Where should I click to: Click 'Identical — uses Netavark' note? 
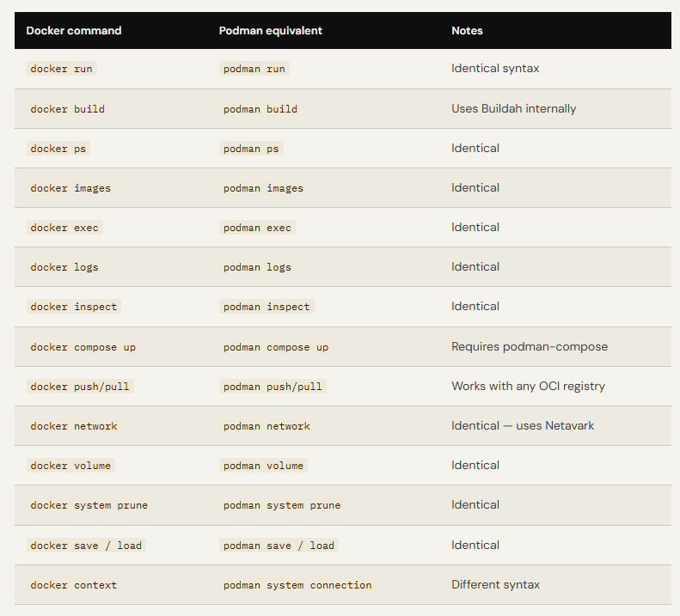[x=523, y=425]
